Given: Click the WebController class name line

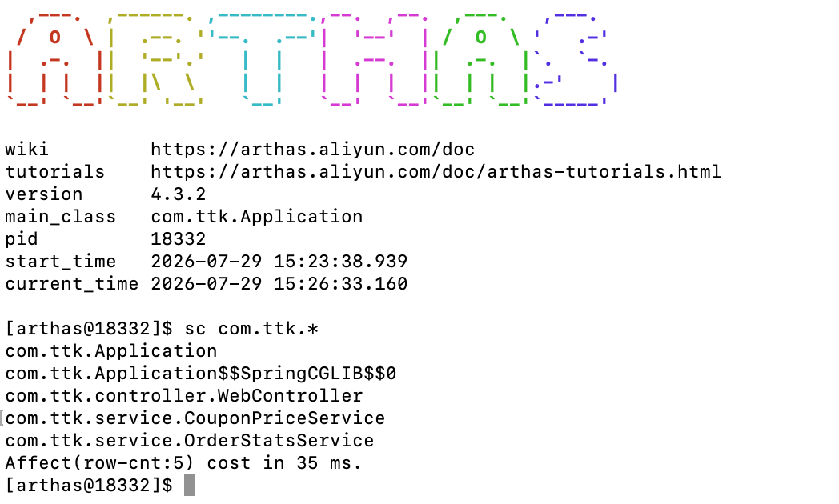Looking at the screenshot, I should coord(184,396).
